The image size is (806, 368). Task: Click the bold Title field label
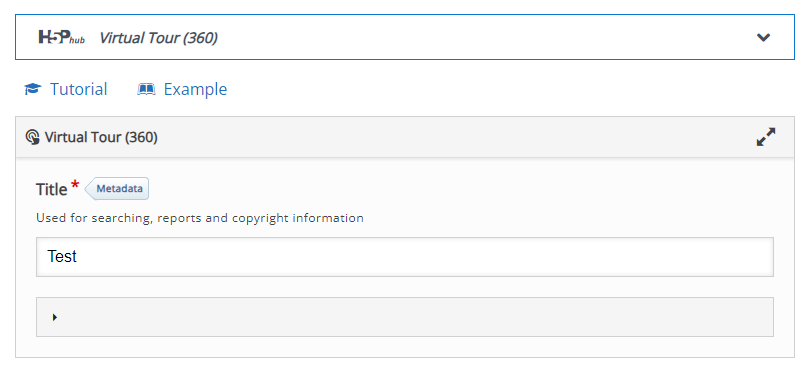click(51, 190)
